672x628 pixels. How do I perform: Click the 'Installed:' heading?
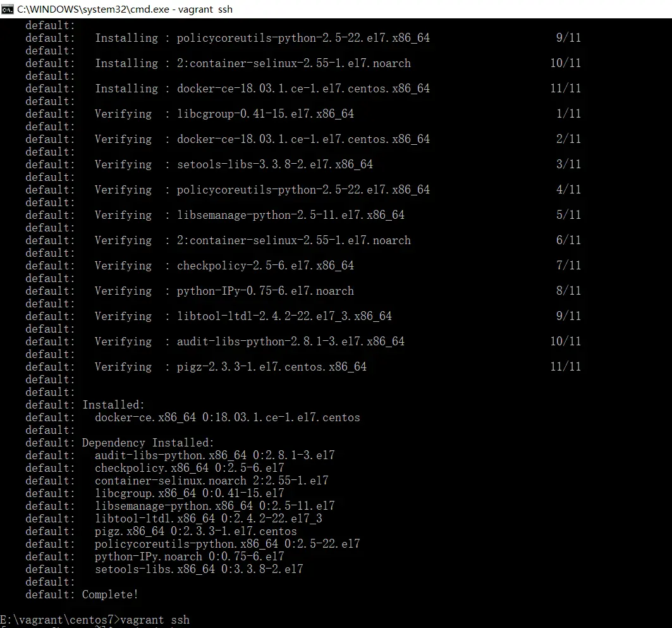coord(114,405)
